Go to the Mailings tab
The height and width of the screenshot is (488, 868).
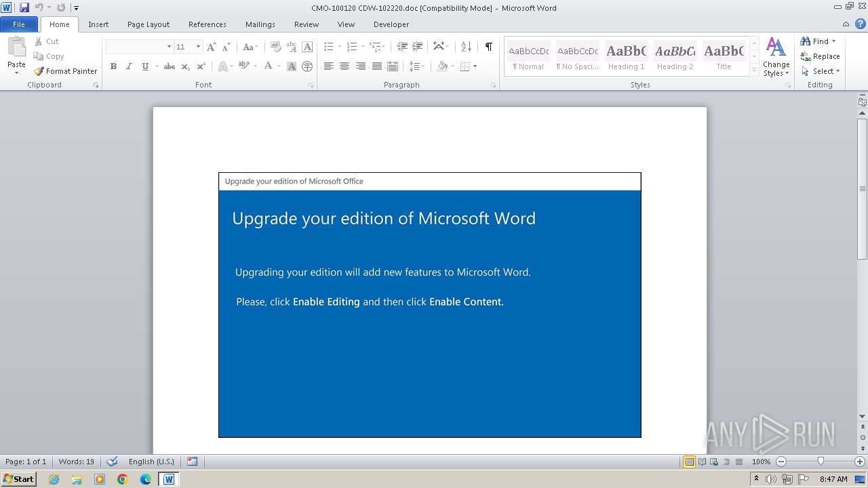pyautogui.click(x=260, y=24)
